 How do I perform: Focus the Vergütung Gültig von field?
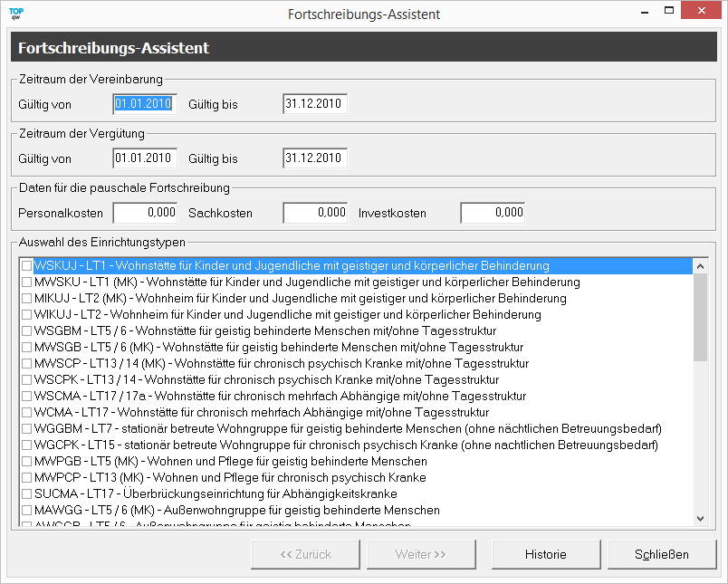coord(145,158)
